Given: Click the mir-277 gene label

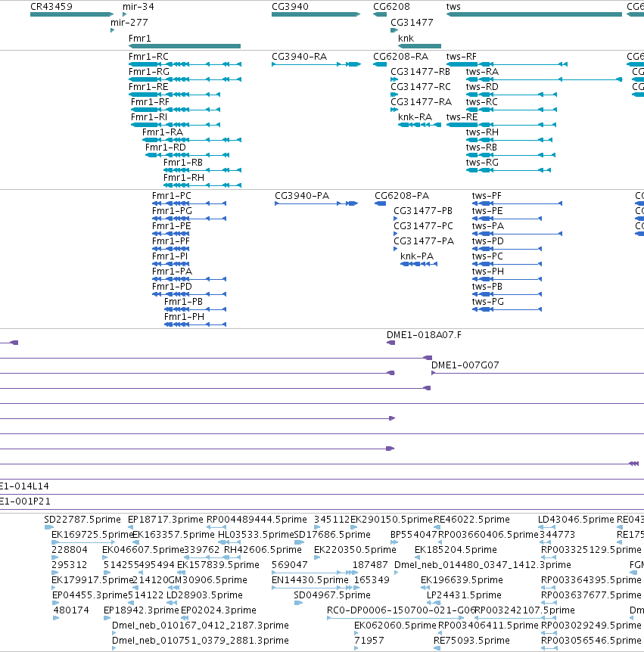Looking at the screenshot, I should tap(129, 23).
